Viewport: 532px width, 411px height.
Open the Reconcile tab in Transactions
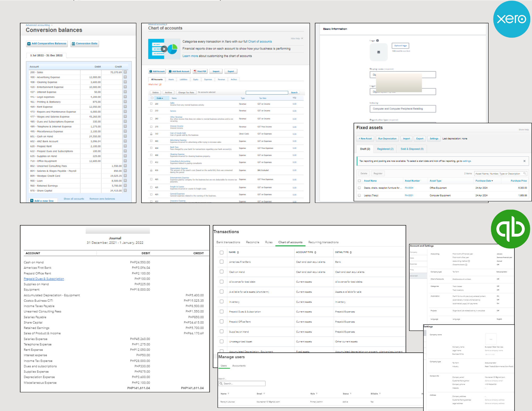point(253,242)
